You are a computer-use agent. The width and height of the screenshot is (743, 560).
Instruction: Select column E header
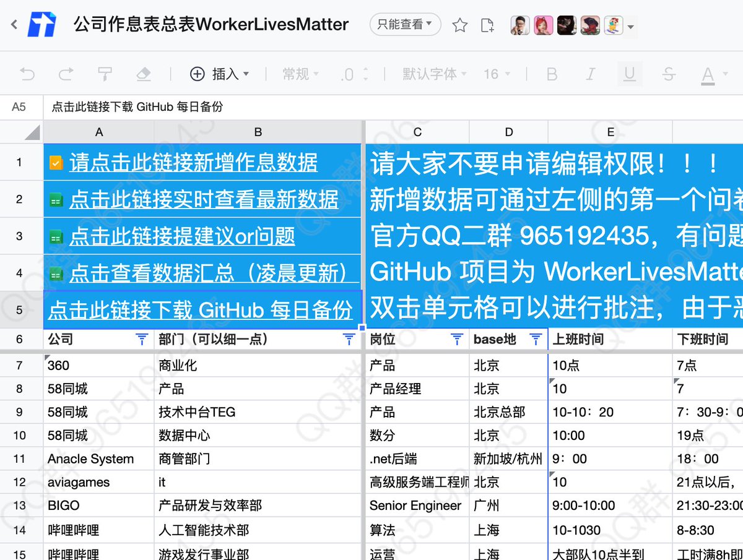pos(610,132)
